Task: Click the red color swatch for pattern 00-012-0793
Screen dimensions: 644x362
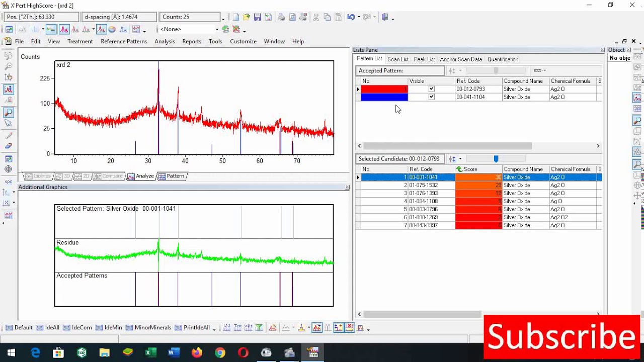Action: [384, 89]
